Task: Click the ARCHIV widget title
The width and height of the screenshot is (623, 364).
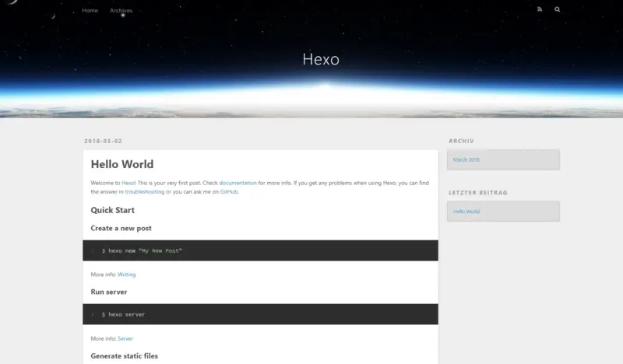Action: click(461, 141)
